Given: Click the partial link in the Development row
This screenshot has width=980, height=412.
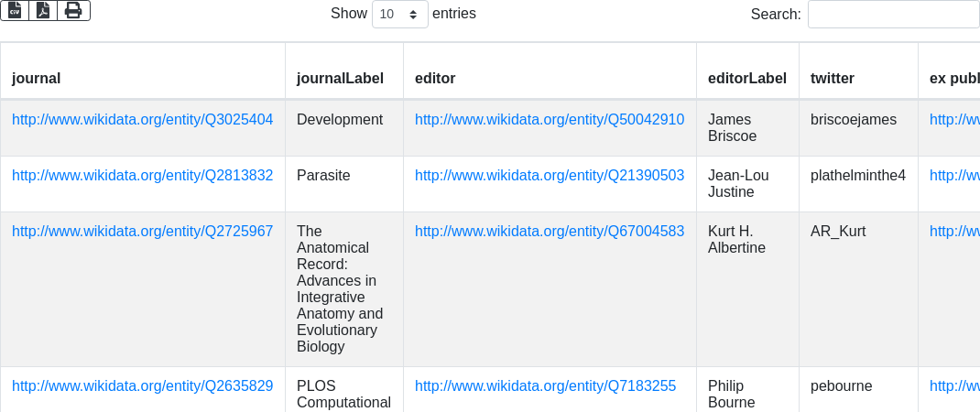Looking at the screenshot, I should pyautogui.click(x=954, y=120).
